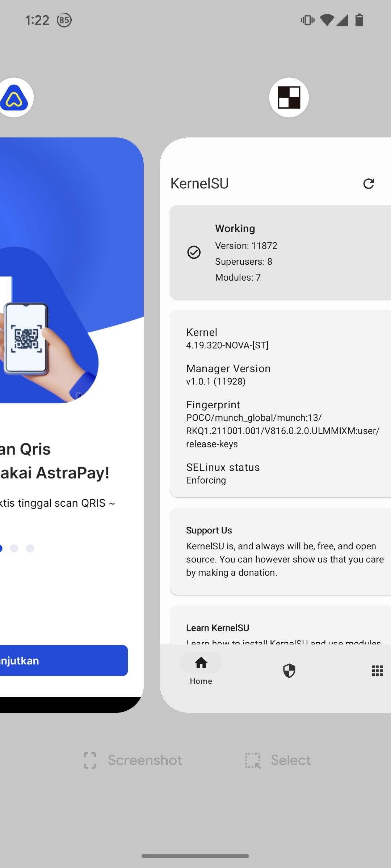Open the Modules grid tab

[x=377, y=671]
